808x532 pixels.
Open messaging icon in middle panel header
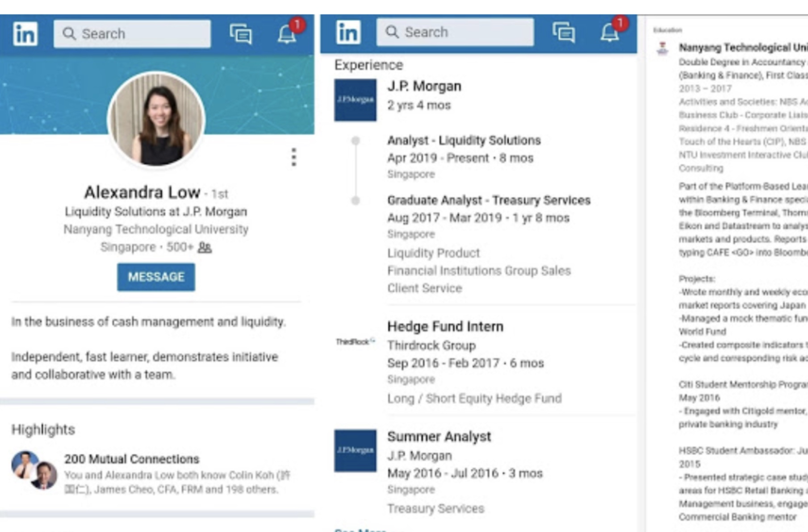564,32
